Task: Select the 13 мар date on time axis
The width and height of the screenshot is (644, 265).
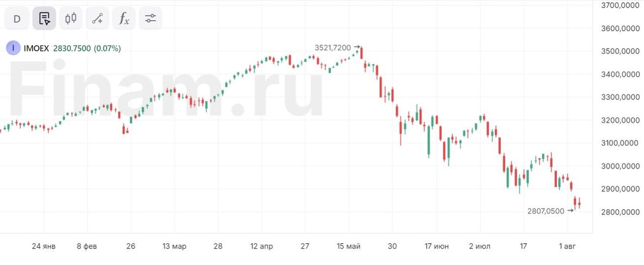Action: click(174, 246)
